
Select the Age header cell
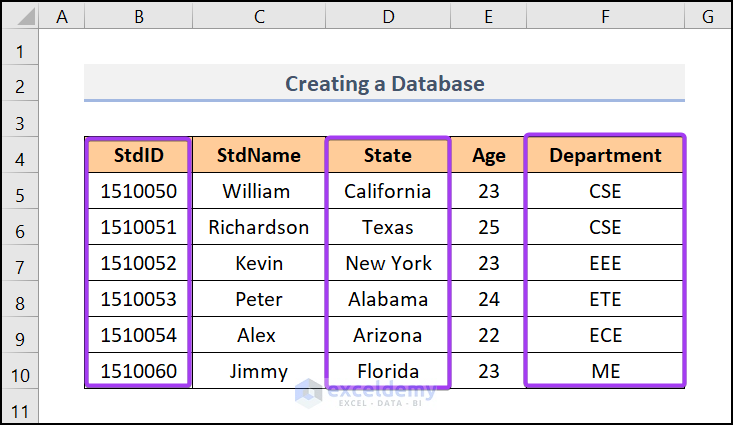[489, 155]
